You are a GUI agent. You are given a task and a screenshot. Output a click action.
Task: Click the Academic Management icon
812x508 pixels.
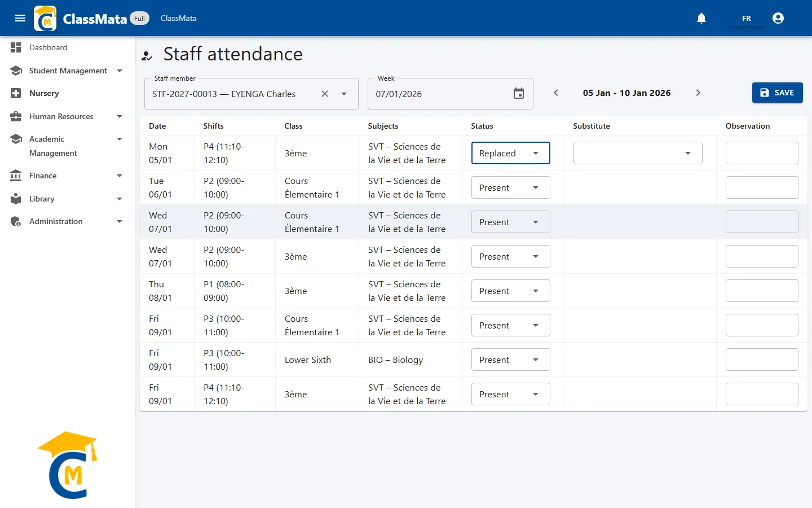(16, 139)
